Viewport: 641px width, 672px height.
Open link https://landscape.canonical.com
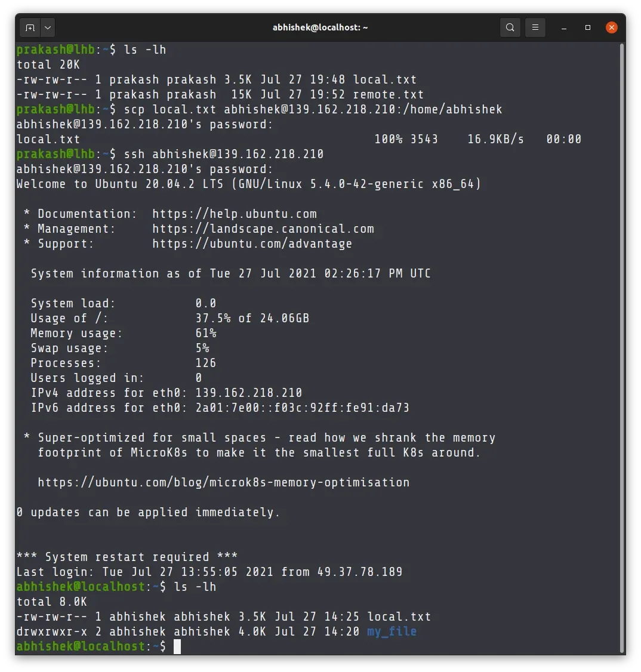[x=263, y=229]
